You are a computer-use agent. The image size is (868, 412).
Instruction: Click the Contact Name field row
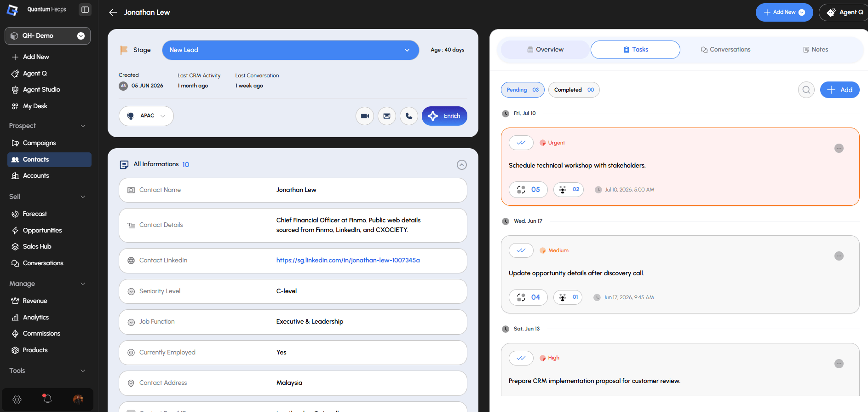click(293, 190)
